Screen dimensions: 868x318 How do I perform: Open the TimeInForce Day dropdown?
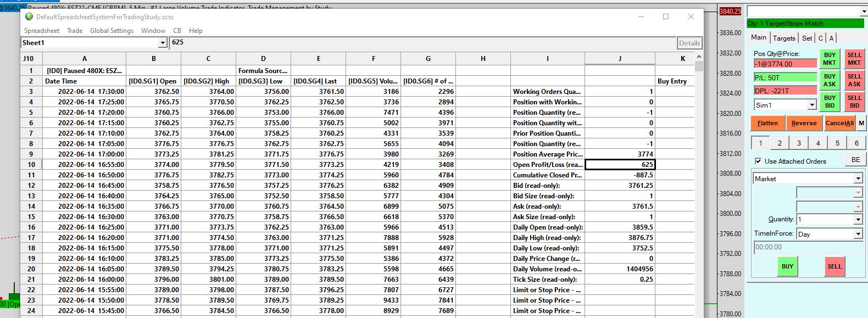858,234
